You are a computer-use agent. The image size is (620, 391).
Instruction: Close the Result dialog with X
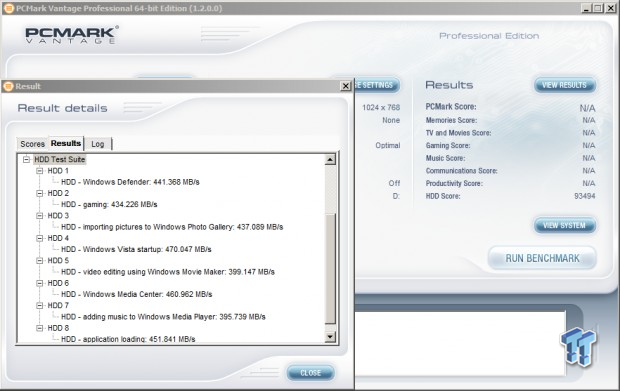tap(346, 86)
